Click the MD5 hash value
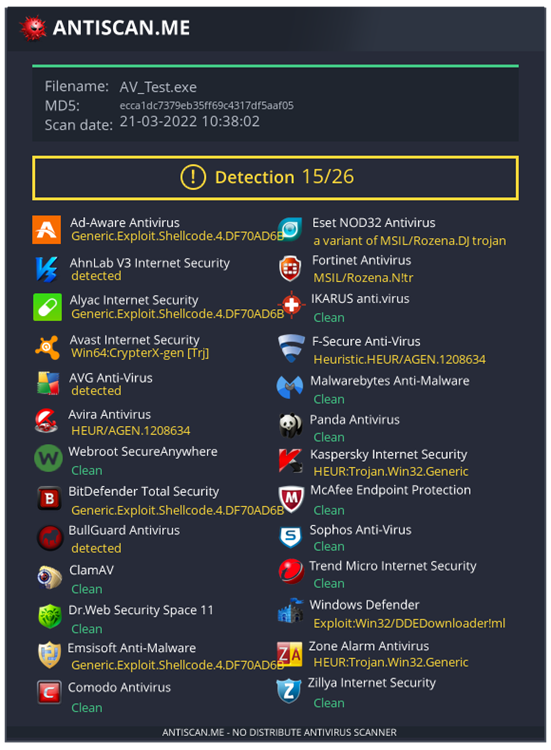The height and width of the screenshot is (750, 551). pyautogui.click(x=207, y=106)
